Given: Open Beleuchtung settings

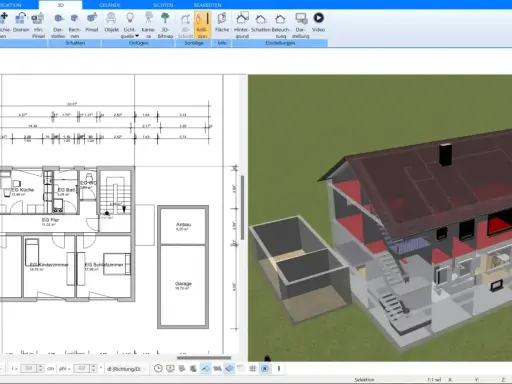Looking at the screenshot, I should (x=281, y=25).
